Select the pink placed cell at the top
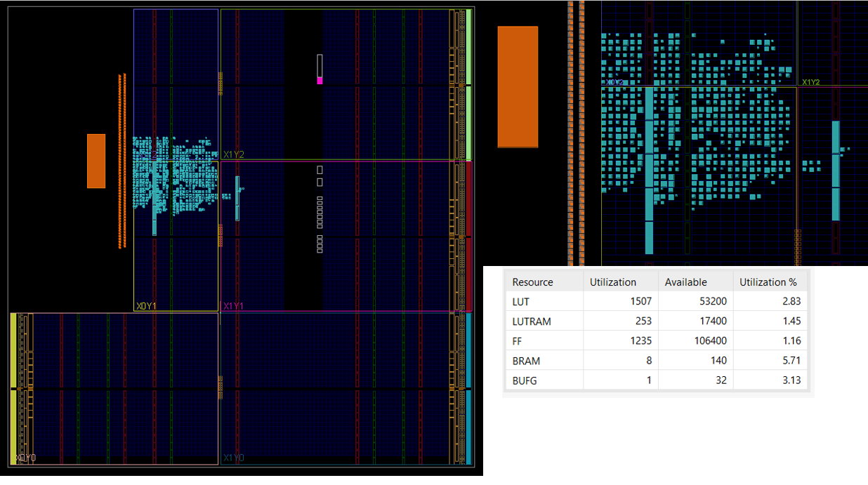868x485 pixels. [320, 81]
